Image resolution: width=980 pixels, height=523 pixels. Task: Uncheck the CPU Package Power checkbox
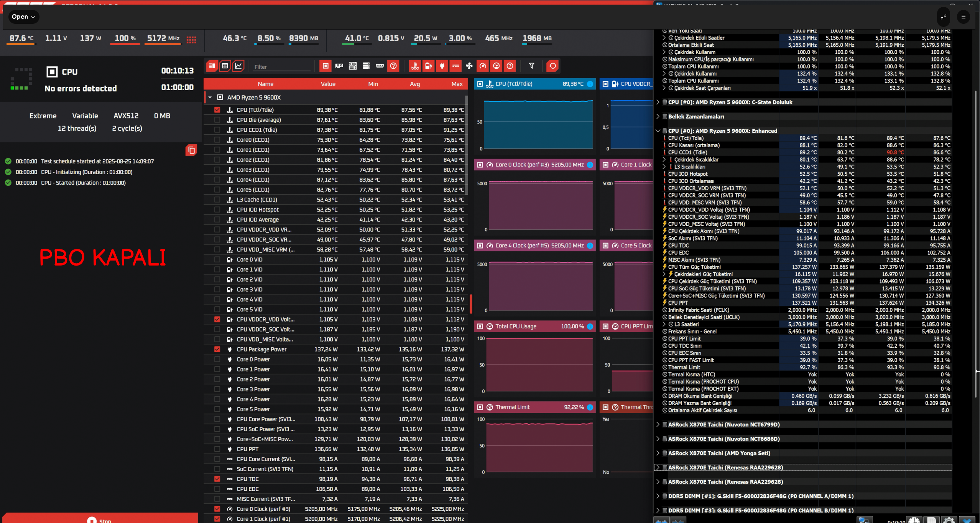pos(217,349)
